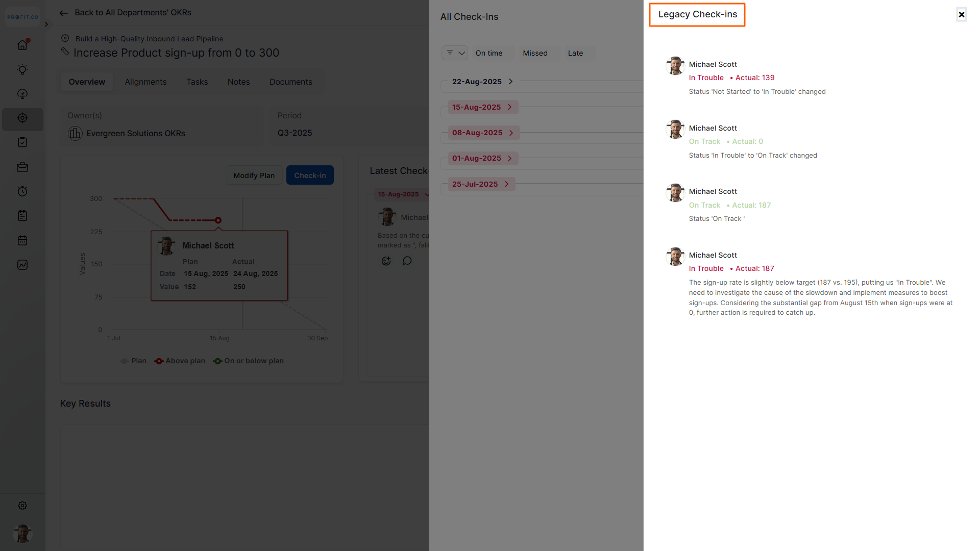Open Build a High-Quality Inbound Lead Pipeline objective

point(149,39)
